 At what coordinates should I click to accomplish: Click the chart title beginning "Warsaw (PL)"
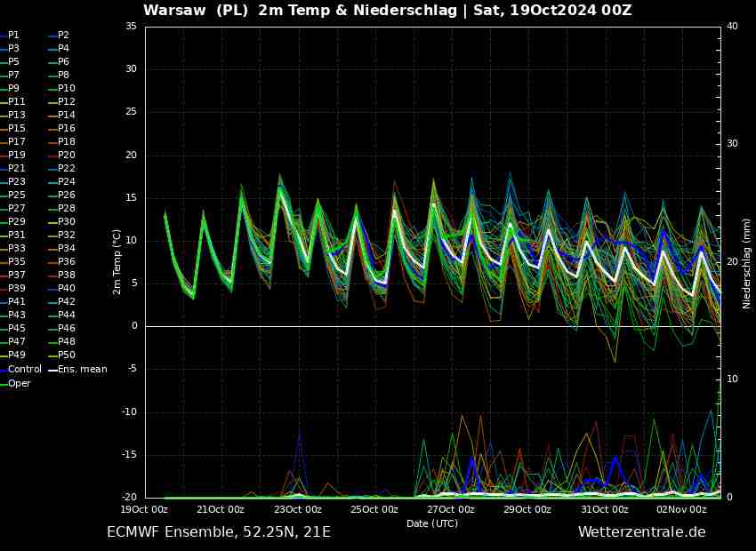click(x=388, y=10)
